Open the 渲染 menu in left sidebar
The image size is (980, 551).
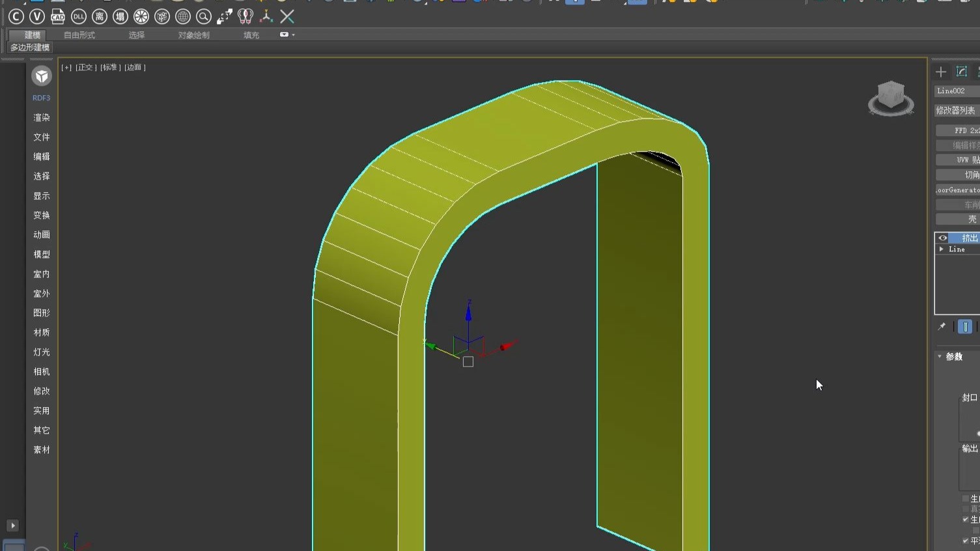click(42, 117)
